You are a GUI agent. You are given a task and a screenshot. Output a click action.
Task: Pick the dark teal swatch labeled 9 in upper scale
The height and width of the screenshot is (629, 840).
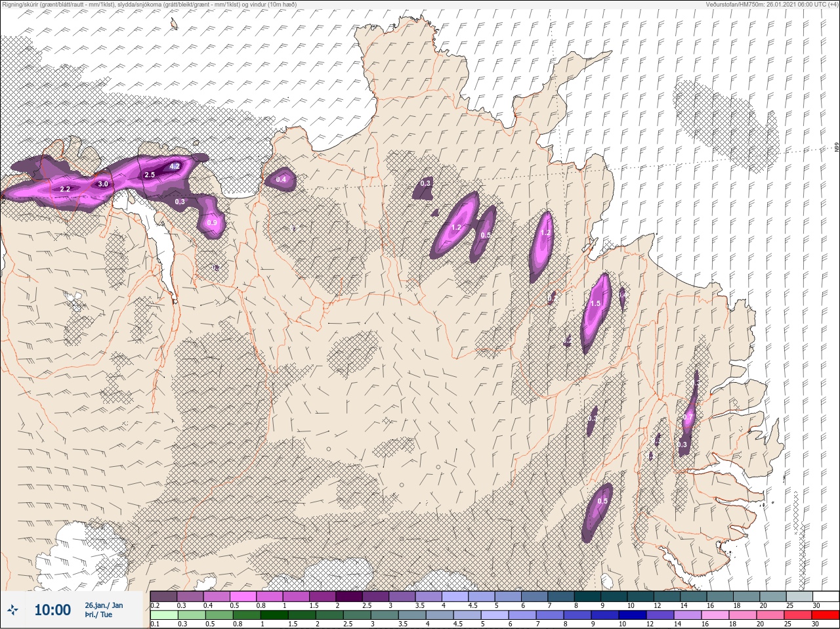point(614,596)
